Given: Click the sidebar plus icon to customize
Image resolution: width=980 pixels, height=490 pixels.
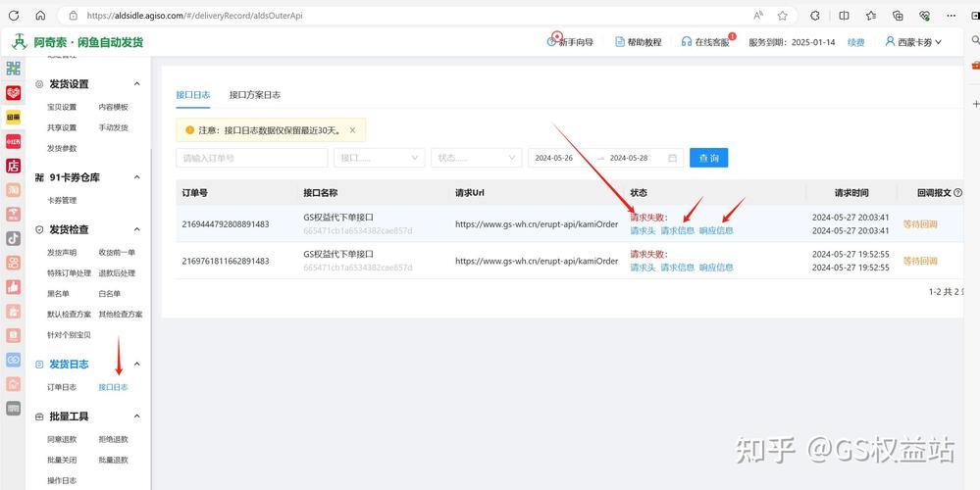Looking at the screenshot, I should (x=975, y=102).
